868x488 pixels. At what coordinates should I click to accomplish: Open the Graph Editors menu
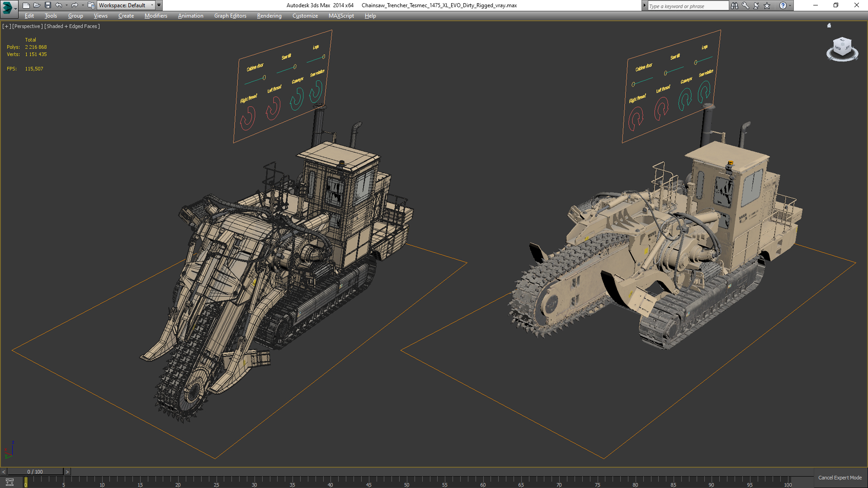(230, 16)
